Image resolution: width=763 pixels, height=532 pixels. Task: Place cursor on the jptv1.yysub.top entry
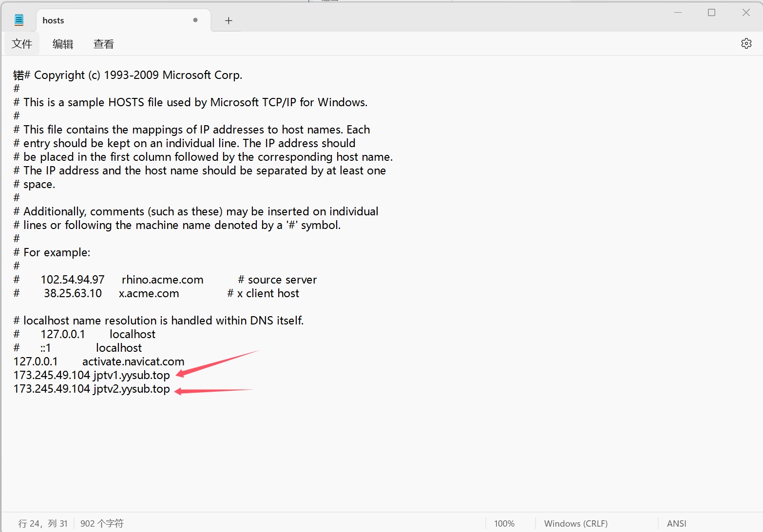(x=132, y=375)
